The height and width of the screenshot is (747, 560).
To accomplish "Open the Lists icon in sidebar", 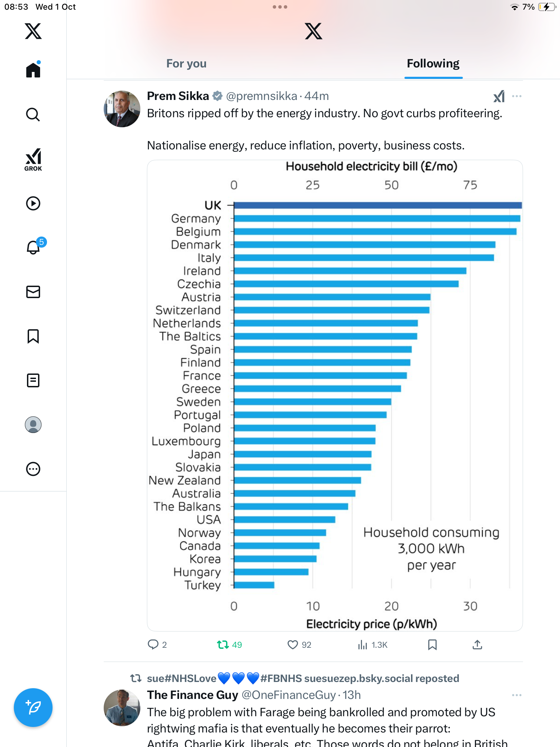I will coord(33,380).
